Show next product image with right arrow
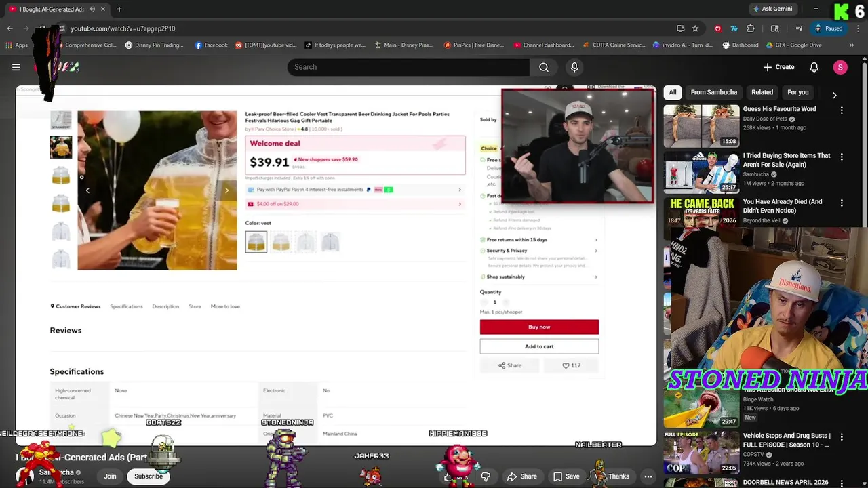 click(227, 190)
